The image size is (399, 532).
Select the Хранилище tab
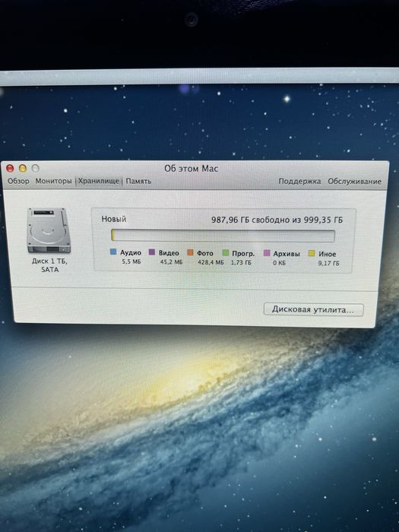(x=99, y=181)
